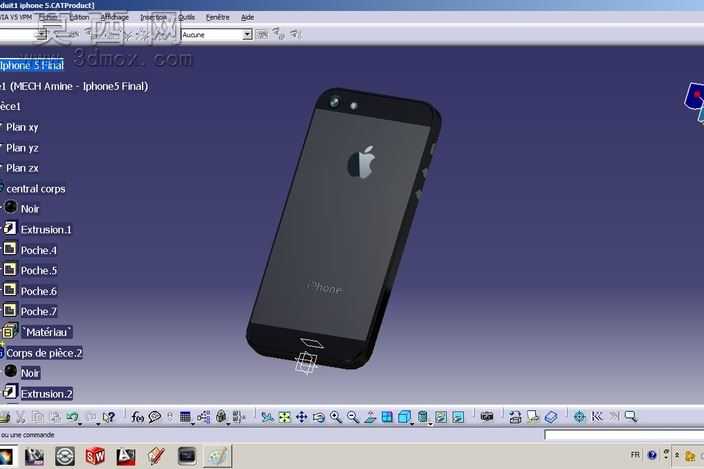704x469 pixels.
Task: Open the Affichage menu
Action: pos(114,17)
